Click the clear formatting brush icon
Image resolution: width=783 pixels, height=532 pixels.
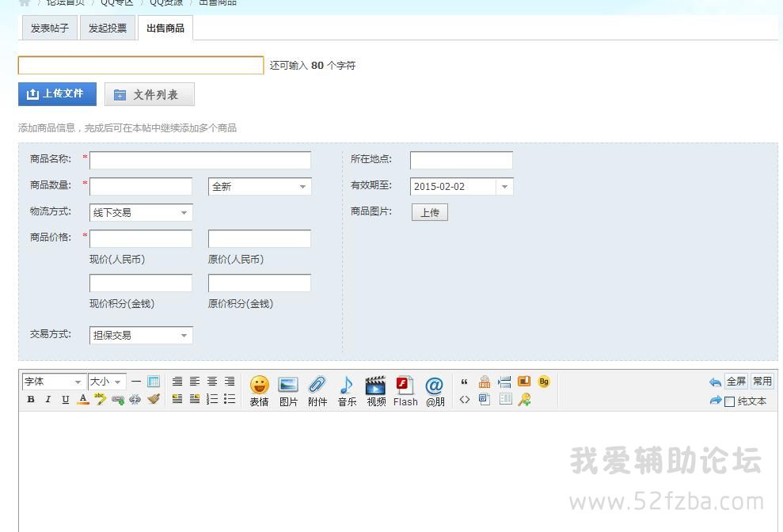154,399
